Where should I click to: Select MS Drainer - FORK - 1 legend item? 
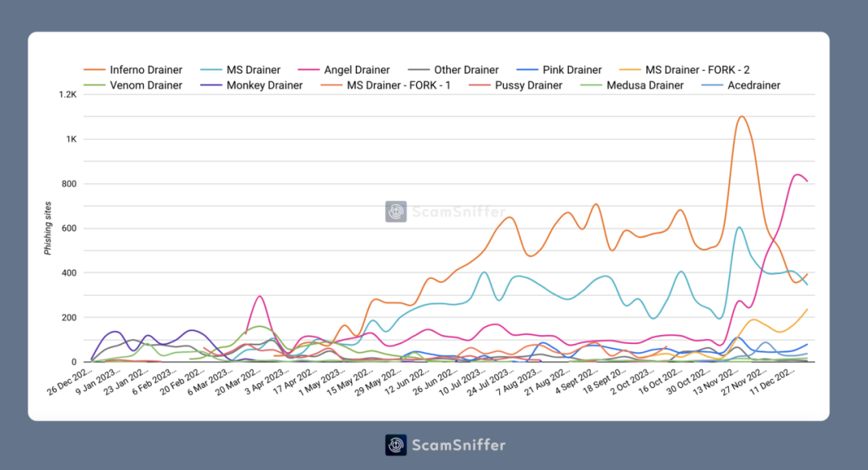(x=386, y=85)
